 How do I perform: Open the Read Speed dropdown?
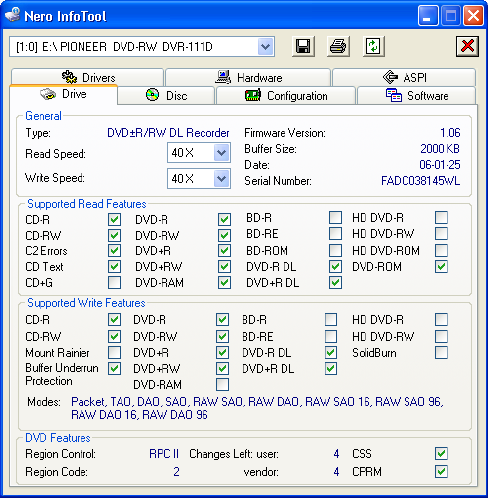click(221, 153)
